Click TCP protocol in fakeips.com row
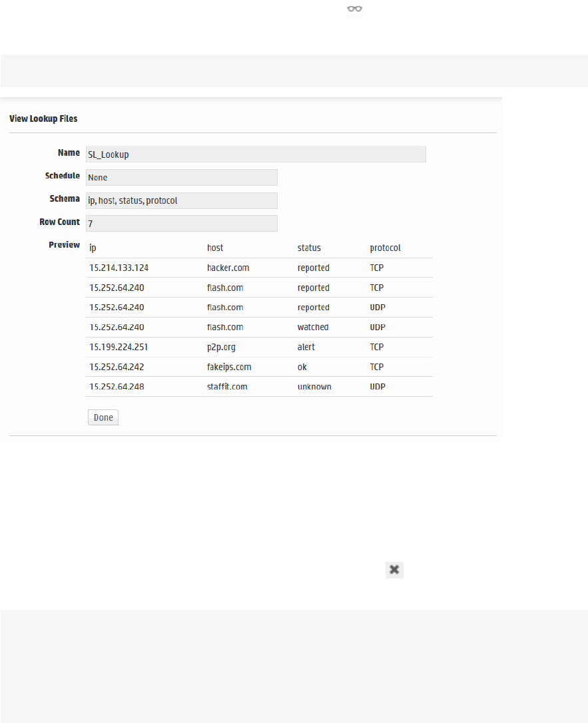Image resolution: width=588 pixels, height=723 pixels. (377, 367)
